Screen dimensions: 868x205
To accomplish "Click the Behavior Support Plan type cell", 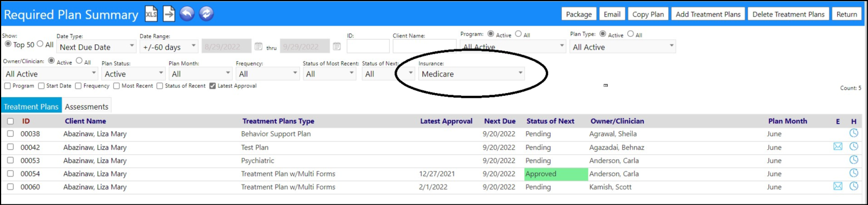I will [276, 134].
